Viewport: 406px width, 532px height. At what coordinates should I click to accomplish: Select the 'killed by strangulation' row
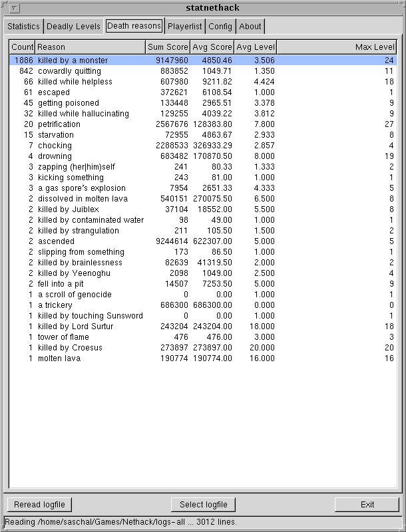pyautogui.click(x=203, y=230)
